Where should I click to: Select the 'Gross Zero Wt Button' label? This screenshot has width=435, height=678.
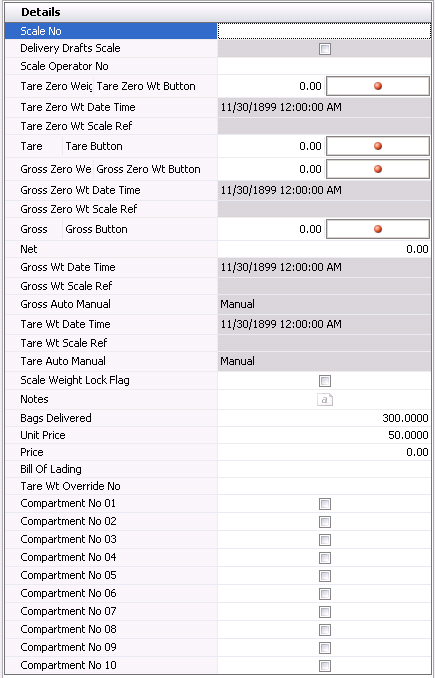(x=148, y=169)
